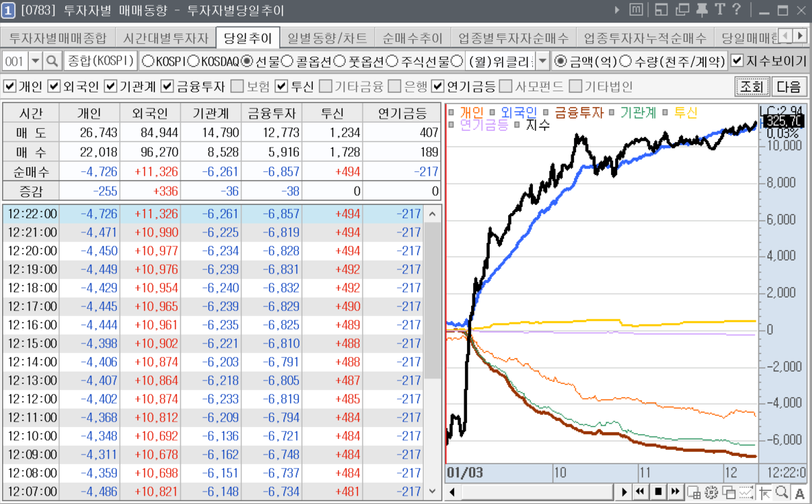
Task: Click the 다음 next button
Action: tap(789, 86)
